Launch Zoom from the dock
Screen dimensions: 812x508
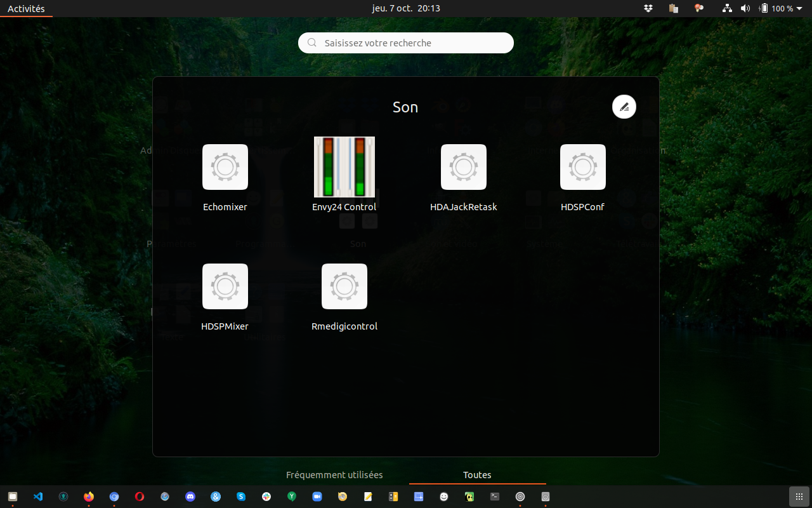(317, 497)
